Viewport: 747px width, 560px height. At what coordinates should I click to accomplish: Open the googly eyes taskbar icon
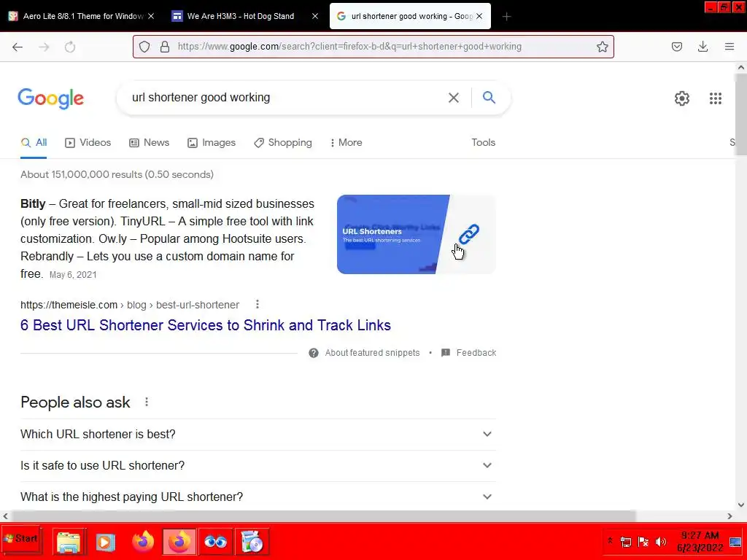pos(215,542)
